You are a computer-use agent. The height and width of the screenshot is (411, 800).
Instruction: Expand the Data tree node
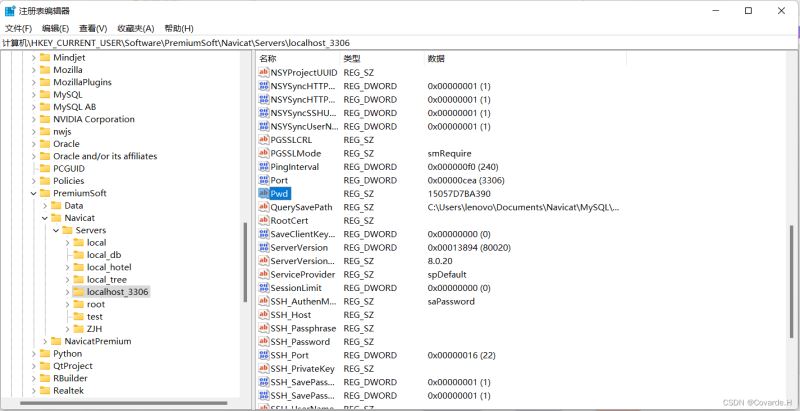click(x=45, y=206)
